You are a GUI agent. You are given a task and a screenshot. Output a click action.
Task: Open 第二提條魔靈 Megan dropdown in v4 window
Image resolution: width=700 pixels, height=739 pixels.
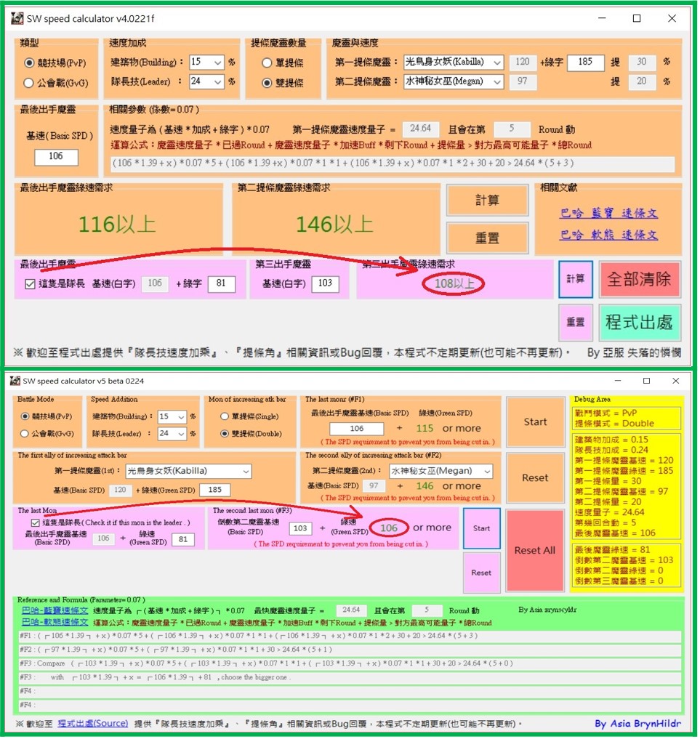click(x=454, y=81)
